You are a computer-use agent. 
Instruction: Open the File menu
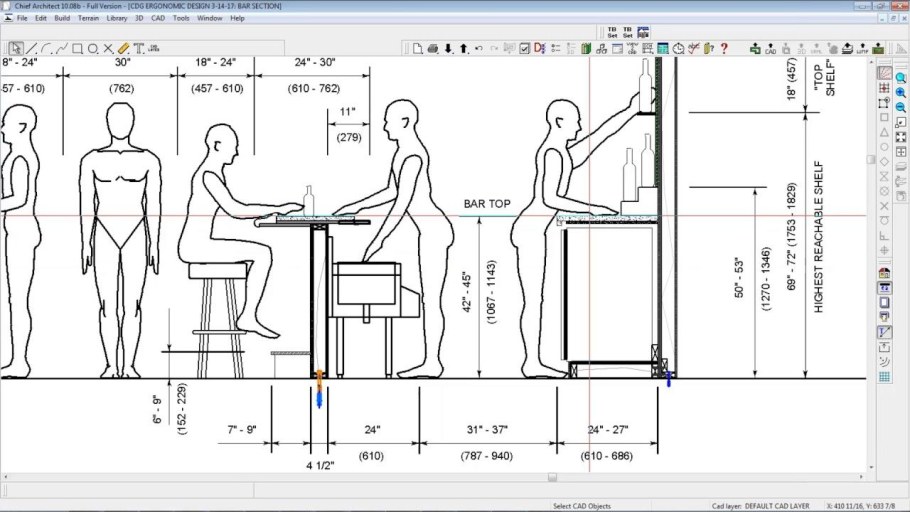coord(22,18)
